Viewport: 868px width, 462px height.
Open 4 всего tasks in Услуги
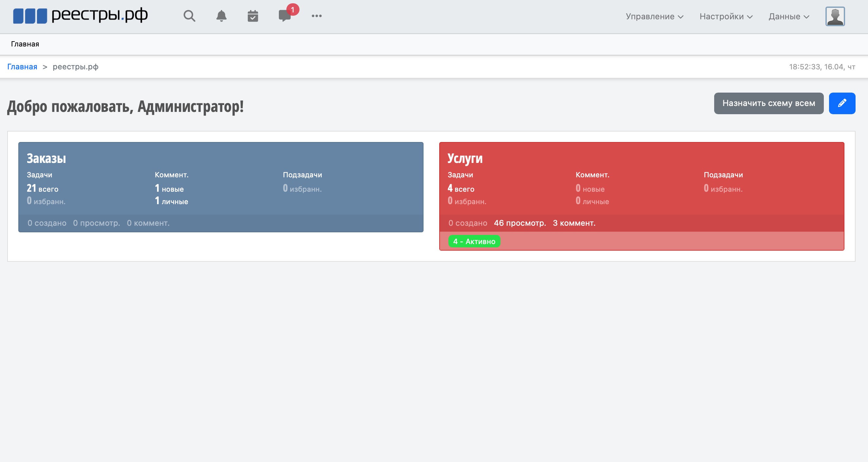(x=461, y=188)
